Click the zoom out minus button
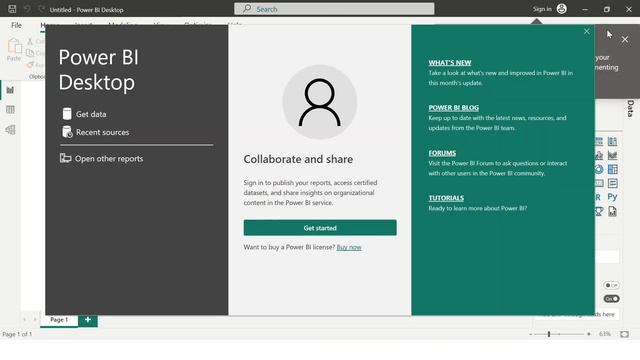The width and height of the screenshot is (640, 360). click(x=531, y=334)
